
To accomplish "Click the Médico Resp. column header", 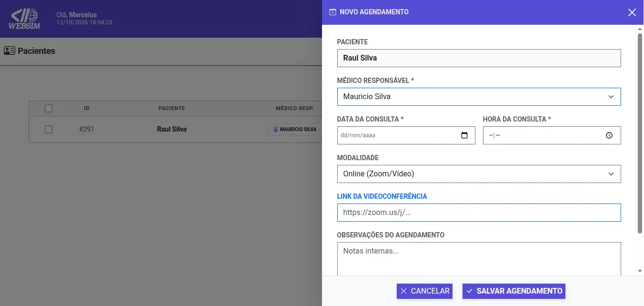I will pyautogui.click(x=294, y=108).
